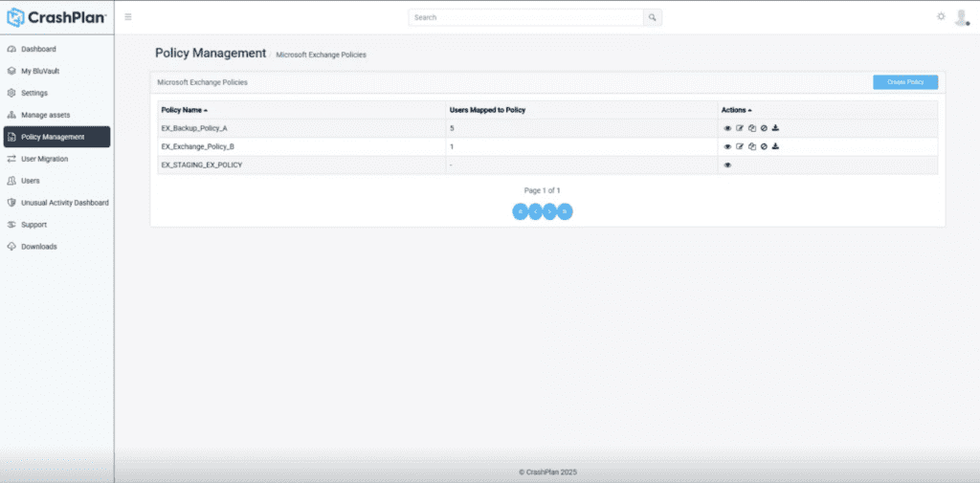Click the EX_Exchange_Policy_B policy name
The width and height of the screenshot is (980, 483).
click(x=197, y=147)
